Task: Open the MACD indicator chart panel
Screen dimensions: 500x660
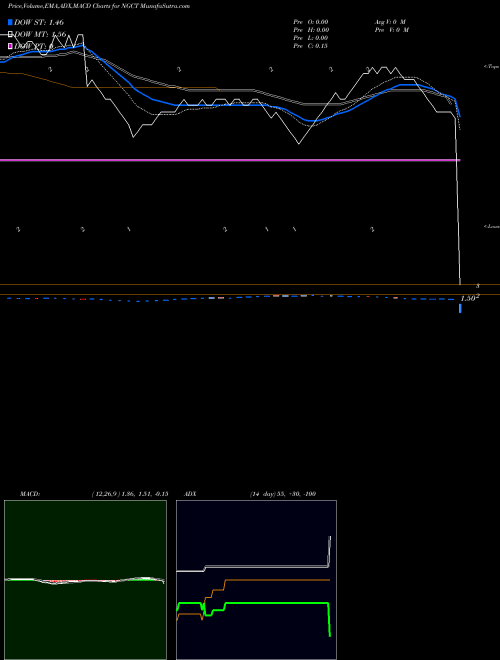Action: pos(85,580)
